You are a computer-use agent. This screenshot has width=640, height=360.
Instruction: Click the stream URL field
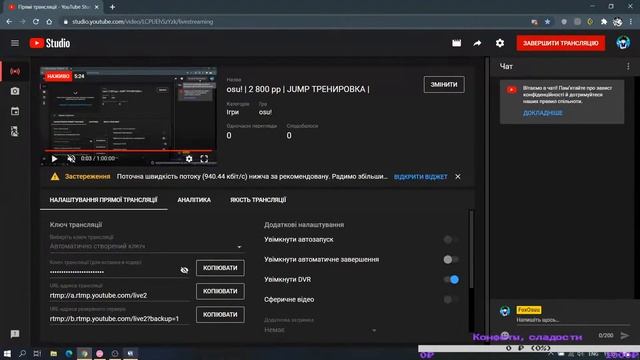coord(120,296)
